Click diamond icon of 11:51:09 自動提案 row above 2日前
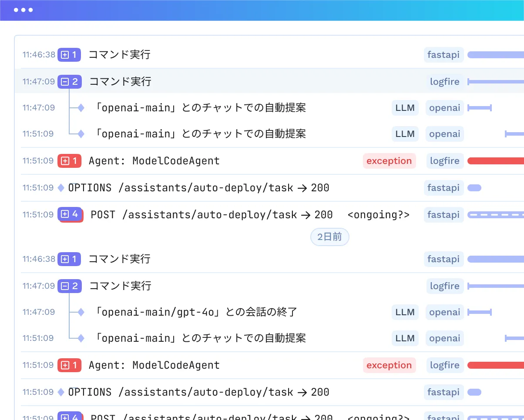 coord(81,134)
